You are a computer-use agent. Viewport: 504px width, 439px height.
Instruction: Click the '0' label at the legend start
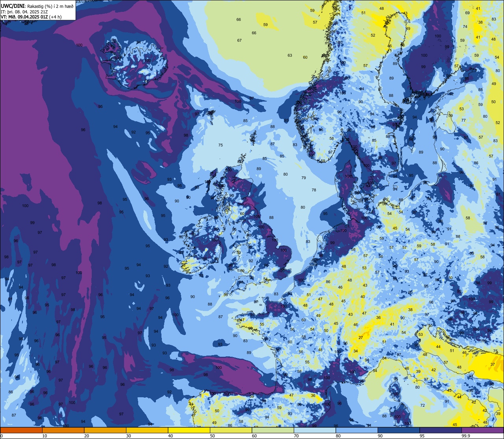(2, 436)
